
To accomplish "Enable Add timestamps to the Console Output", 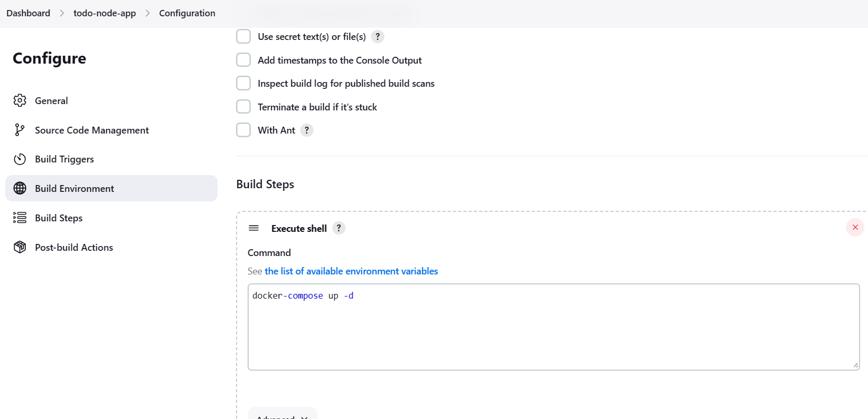I will point(243,60).
